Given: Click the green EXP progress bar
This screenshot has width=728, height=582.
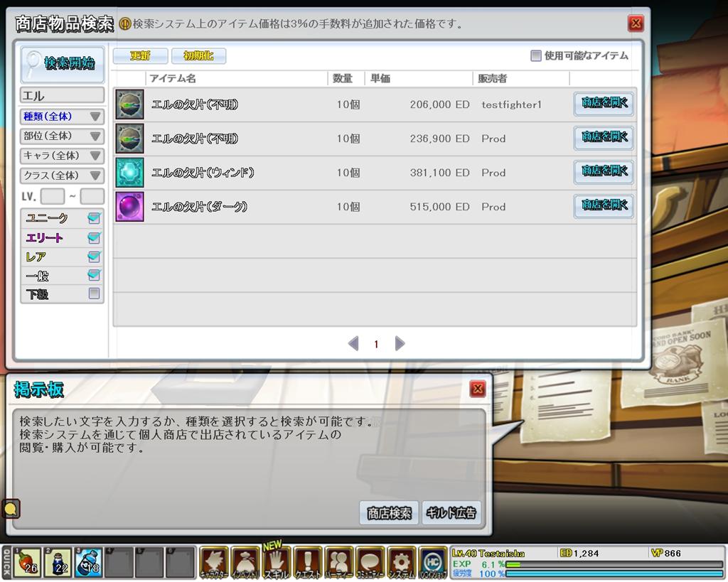Looking at the screenshot, I should 614,564.
